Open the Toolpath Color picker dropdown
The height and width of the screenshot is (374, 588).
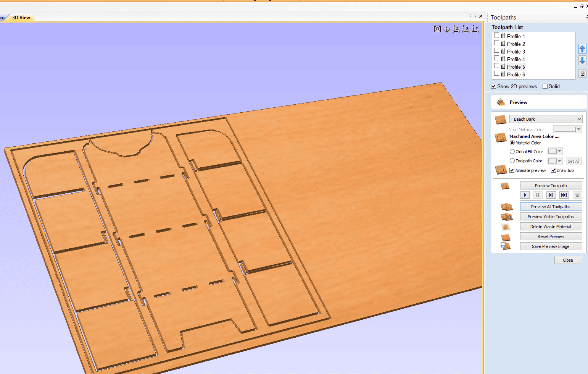tap(554, 161)
